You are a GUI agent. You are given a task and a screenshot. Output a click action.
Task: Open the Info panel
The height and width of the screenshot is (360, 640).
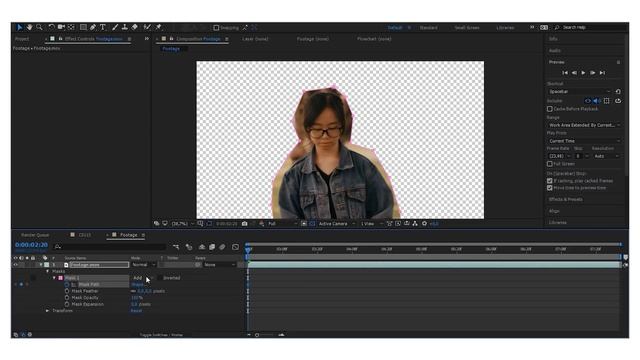[553, 39]
